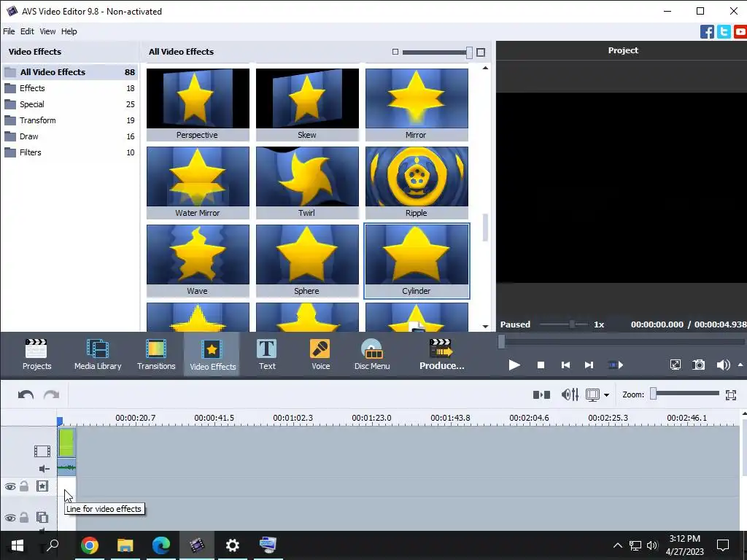Open the Transitions panel
This screenshot has width=747, height=560.
coord(156,354)
